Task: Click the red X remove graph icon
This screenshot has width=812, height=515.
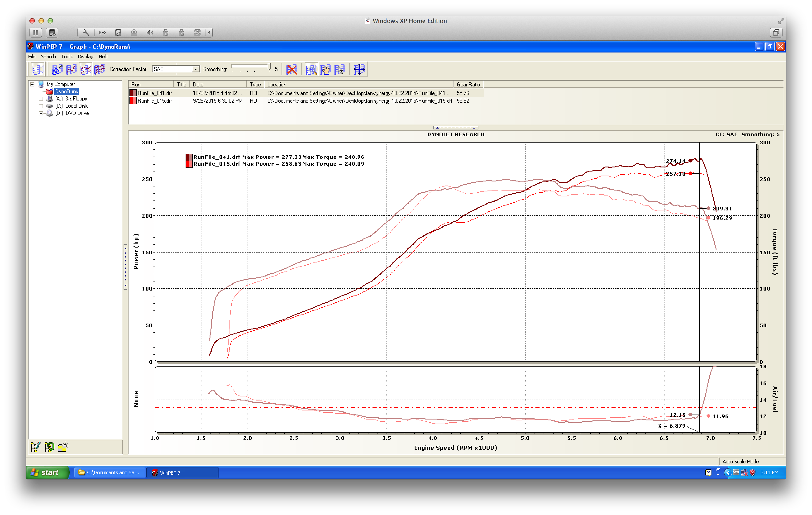Action: click(x=291, y=69)
